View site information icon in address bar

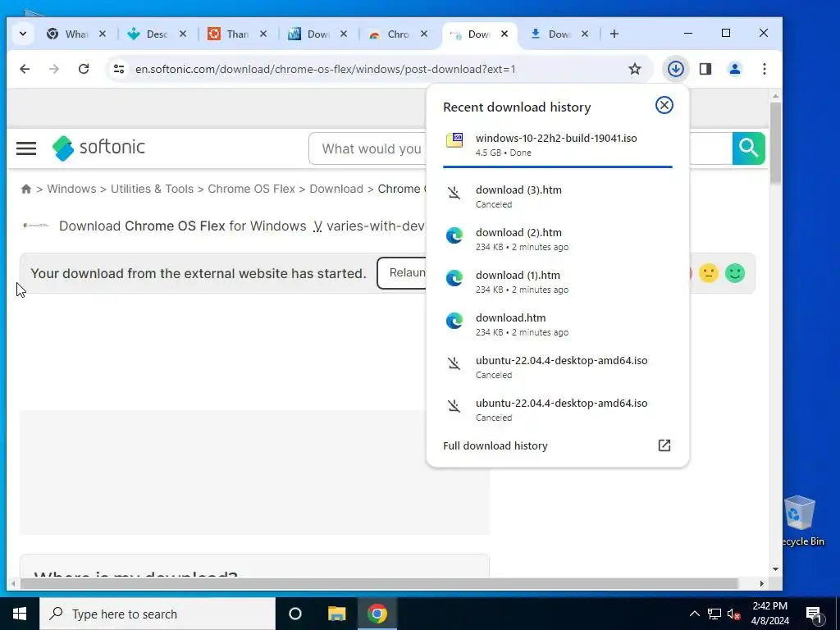click(119, 69)
